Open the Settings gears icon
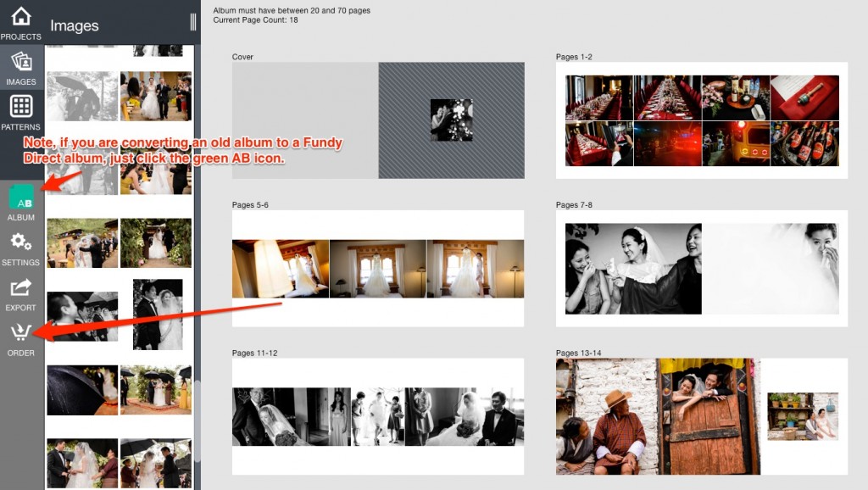This screenshot has width=868, height=490. pos(21,248)
